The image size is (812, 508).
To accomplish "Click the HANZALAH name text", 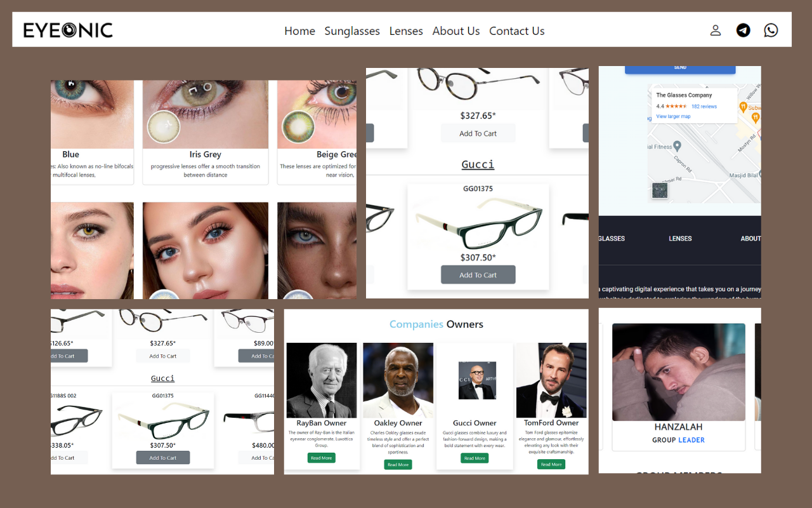I will click(x=678, y=427).
